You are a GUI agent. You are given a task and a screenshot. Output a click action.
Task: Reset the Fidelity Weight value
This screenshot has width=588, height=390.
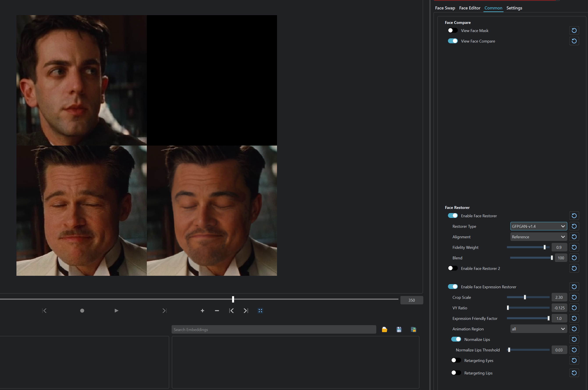[574, 247]
